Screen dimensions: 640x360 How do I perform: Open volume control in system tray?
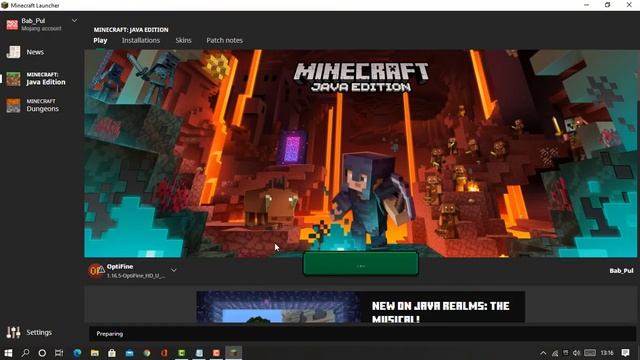[576, 353]
